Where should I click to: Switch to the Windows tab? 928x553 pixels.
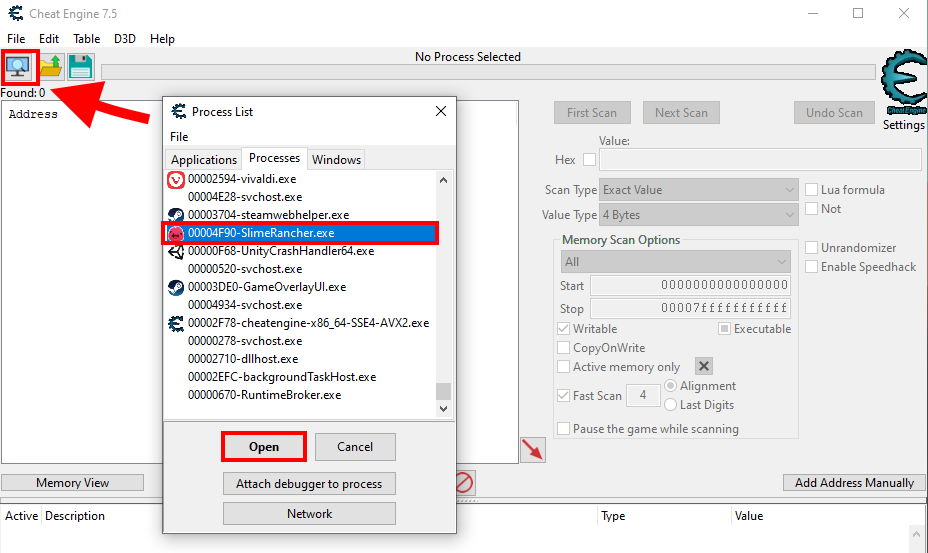(x=336, y=159)
